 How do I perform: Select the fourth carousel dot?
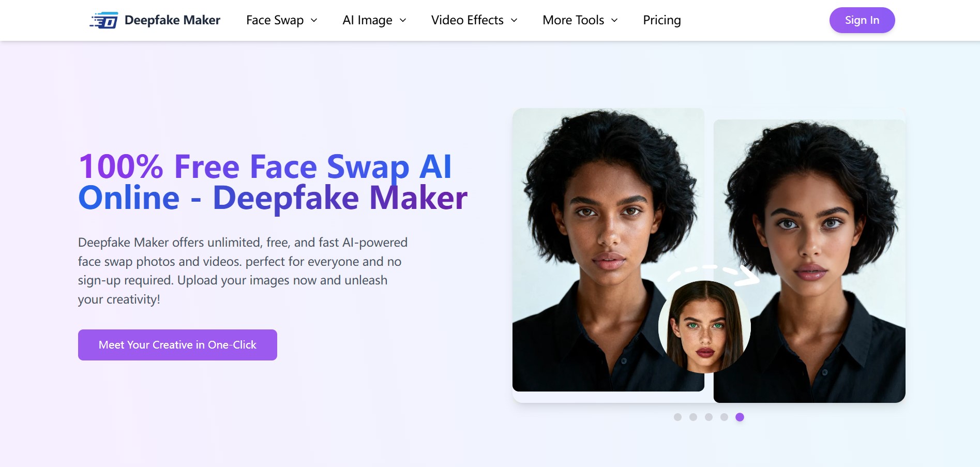[724, 417]
